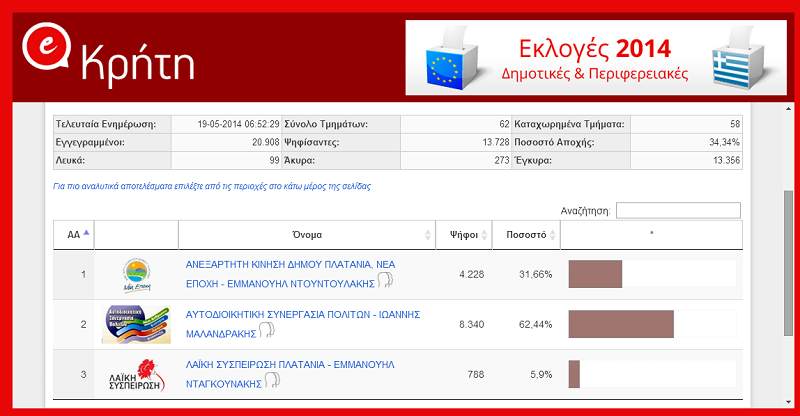
Task: Click the Άκυρα value 273
Action: (x=502, y=160)
